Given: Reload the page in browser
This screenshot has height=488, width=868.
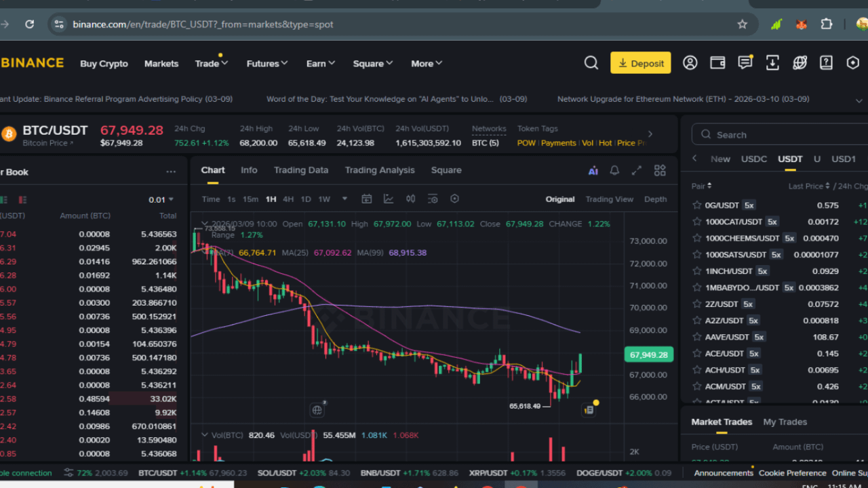Looking at the screenshot, I should (x=30, y=24).
